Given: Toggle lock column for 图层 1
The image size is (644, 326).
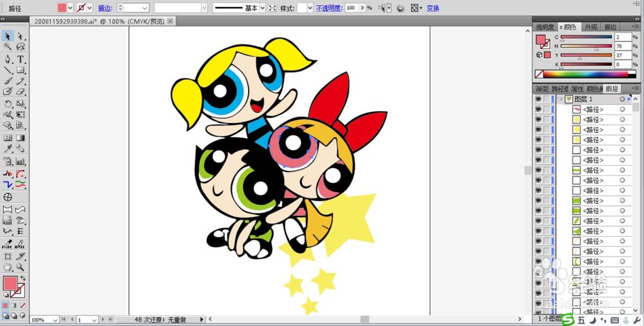Looking at the screenshot, I should (x=546, y=99).
